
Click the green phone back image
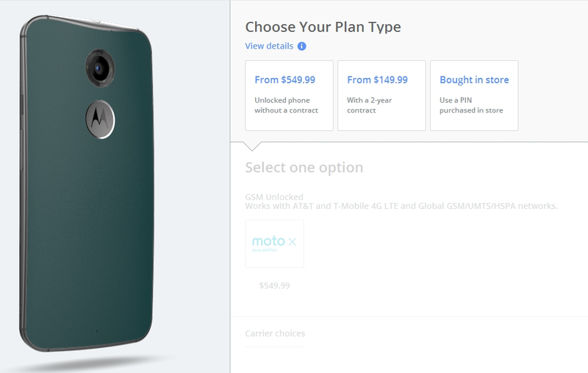pos(87,184)
